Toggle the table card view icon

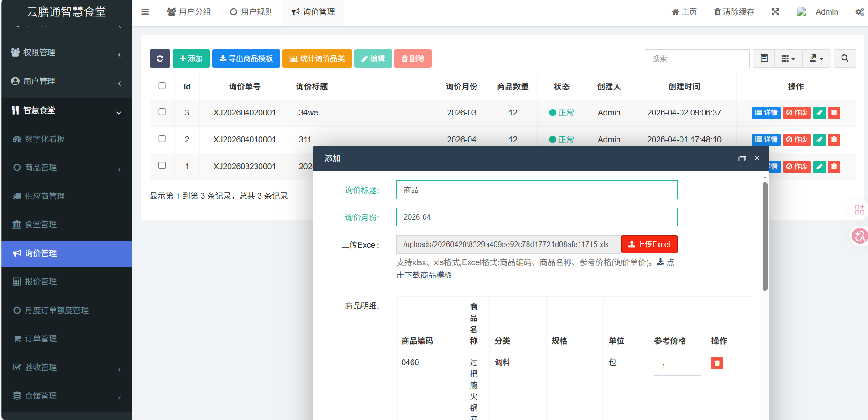(764, 58)
